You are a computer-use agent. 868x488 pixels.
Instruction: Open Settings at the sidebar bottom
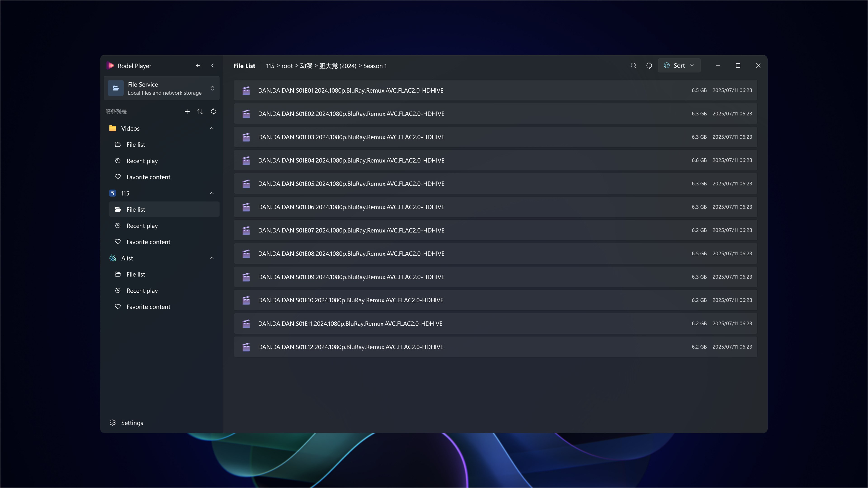coord(162,423)
